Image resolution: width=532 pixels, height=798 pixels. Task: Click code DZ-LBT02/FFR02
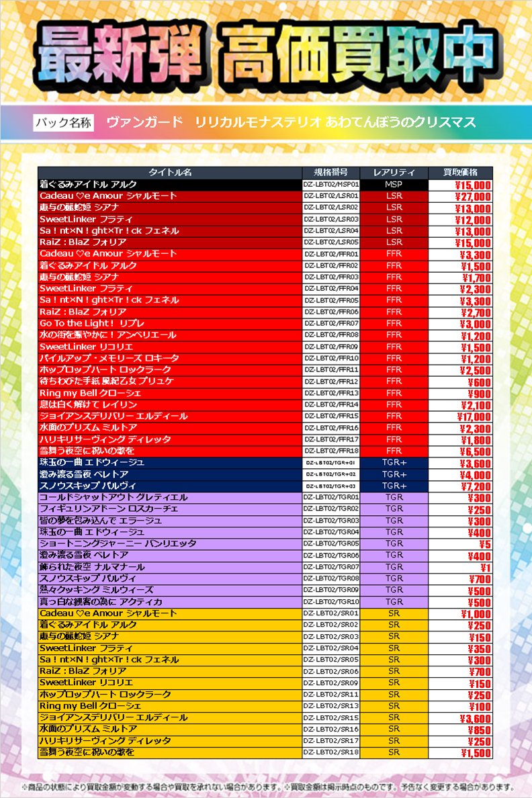[x=331, y=265]
